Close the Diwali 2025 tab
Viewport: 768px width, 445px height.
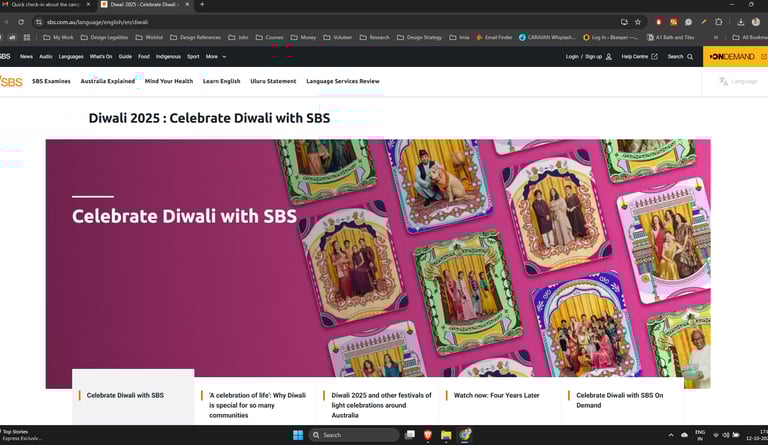(187, 4)
